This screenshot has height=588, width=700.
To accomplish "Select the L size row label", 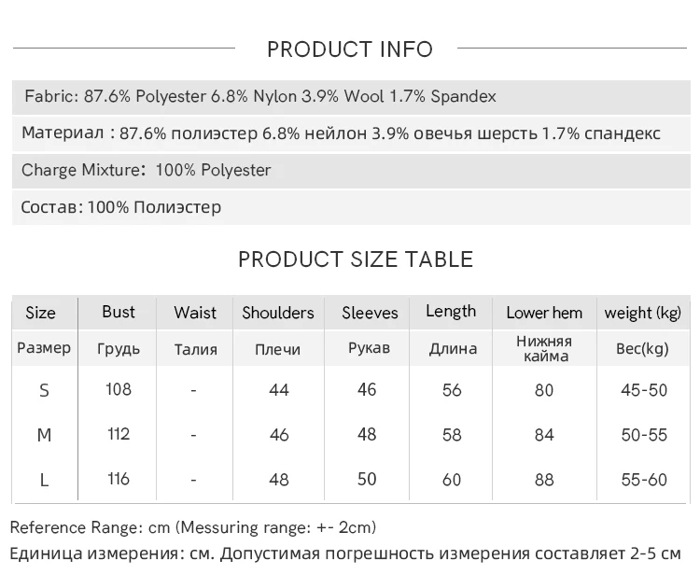I will (44, 480).
